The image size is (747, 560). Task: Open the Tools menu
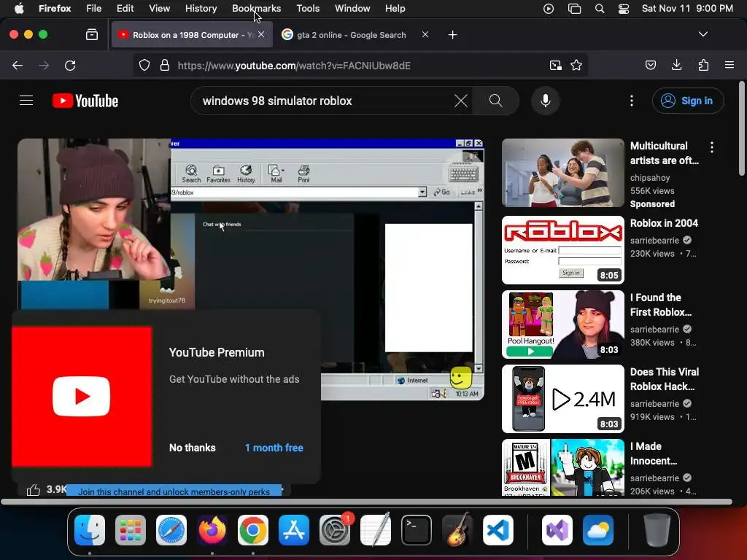coord(308,8)
